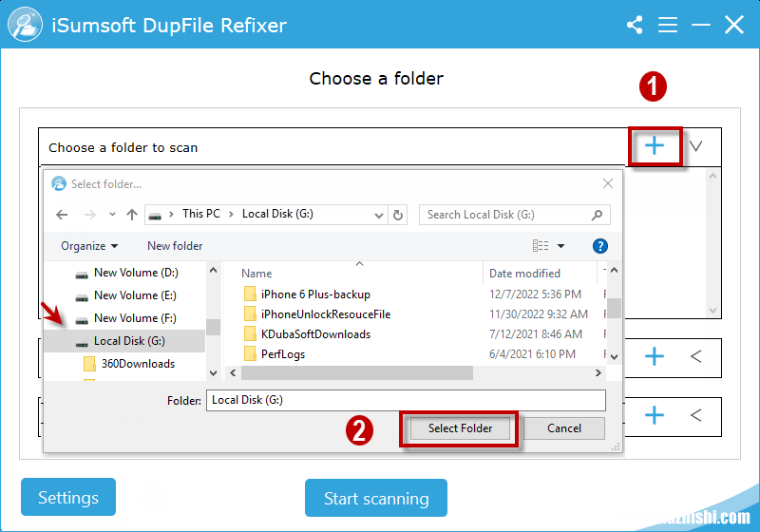Sort files by the Name column

[256, 274]
